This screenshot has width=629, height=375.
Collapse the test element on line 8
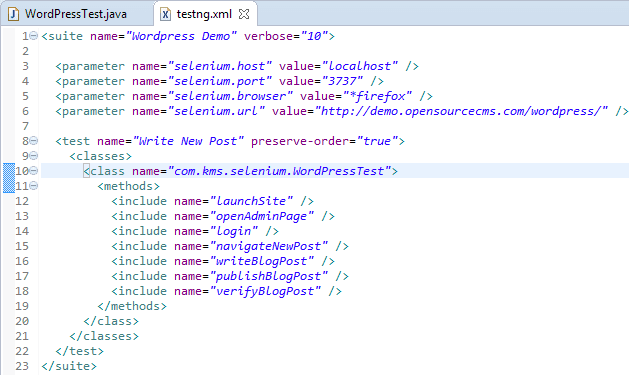pos(34,141)
